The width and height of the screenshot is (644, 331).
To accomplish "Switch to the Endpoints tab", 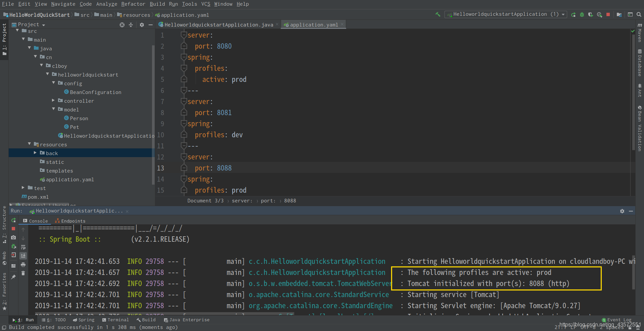I will click(70, 221).
